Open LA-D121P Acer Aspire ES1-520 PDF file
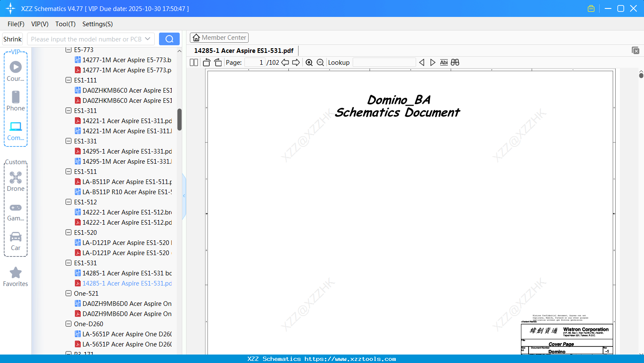 (x=123, y=253)
